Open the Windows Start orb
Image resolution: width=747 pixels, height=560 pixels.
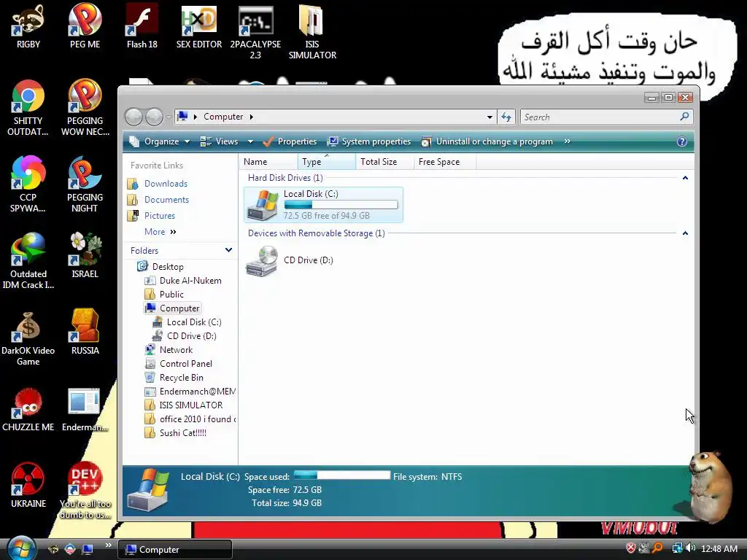tap(21, 548)
